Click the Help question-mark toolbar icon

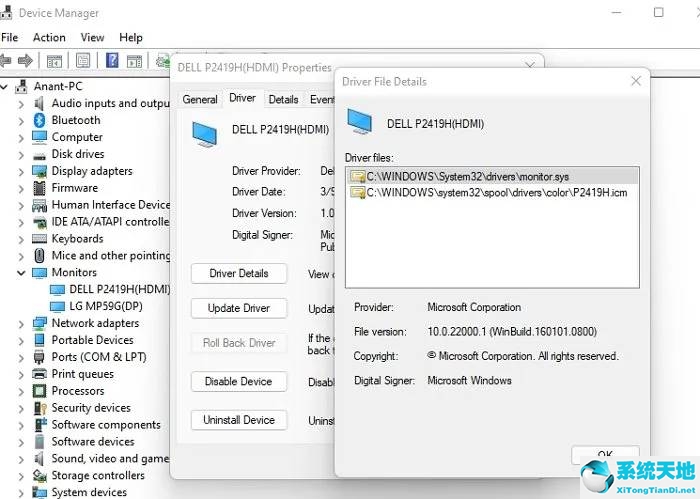[112, 60]
